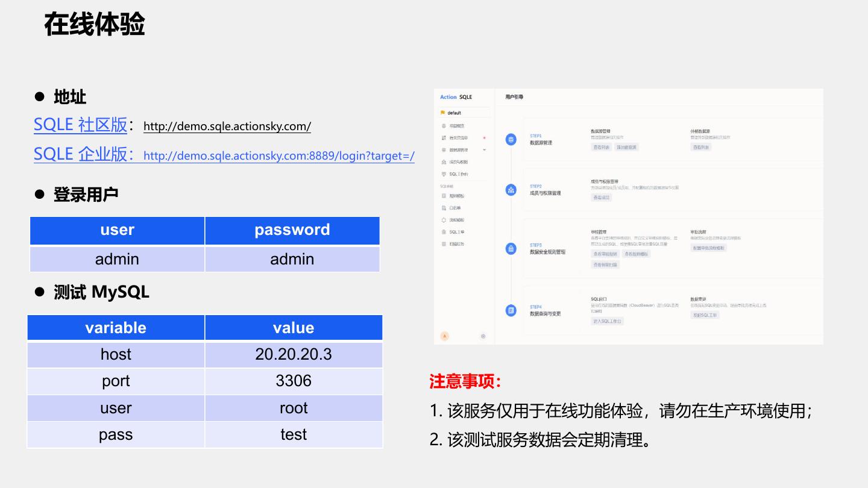Click the "host" cell in the MySQL table
This screenshot has width=868, height=488.
pyautogui.click(x=116, y=354)
